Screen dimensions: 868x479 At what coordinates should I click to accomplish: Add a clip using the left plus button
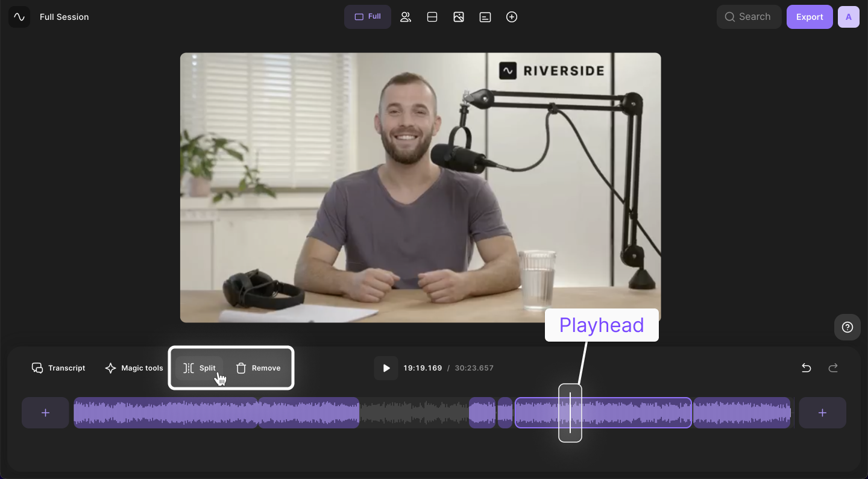pos(45,413)
